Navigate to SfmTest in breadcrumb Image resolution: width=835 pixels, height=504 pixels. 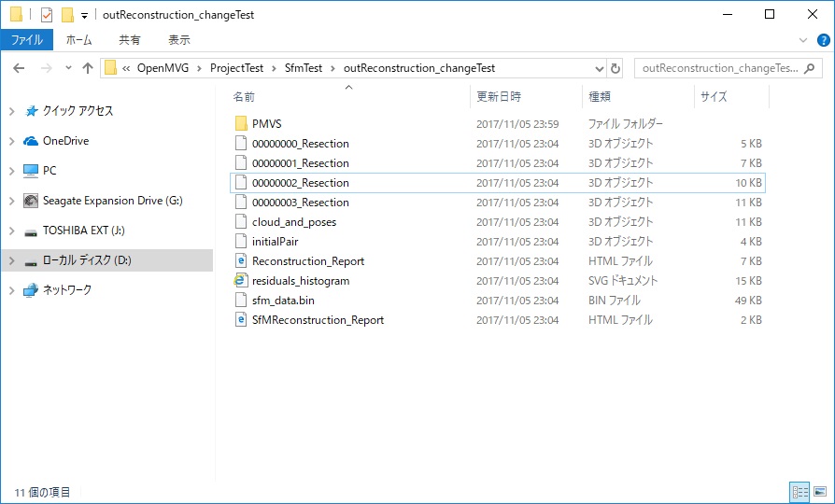pos(304,68)
